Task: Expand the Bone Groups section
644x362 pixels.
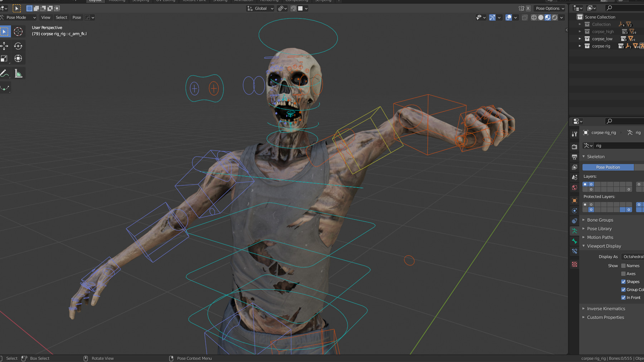Action: click(x=600, y=220)
